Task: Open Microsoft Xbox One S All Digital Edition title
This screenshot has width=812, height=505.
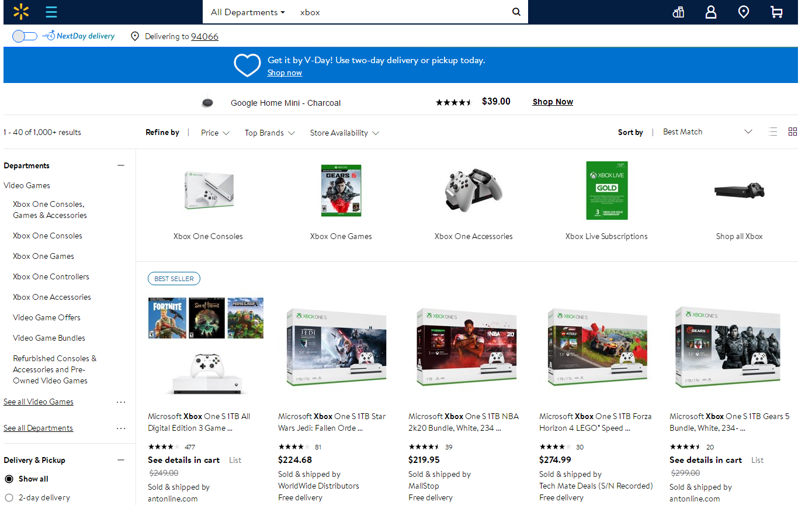Action: tap(199, 422)
